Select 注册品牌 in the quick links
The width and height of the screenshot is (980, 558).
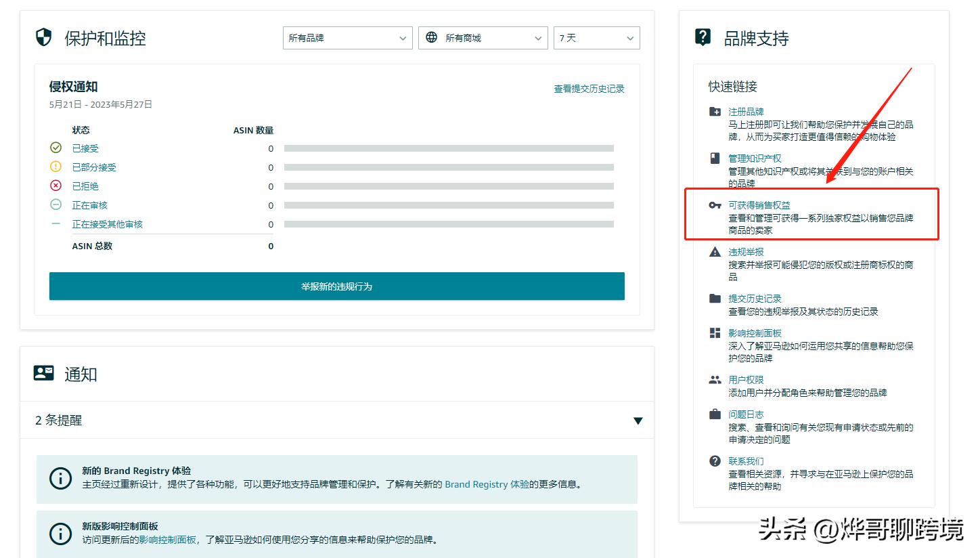click(x=747, y=111)
